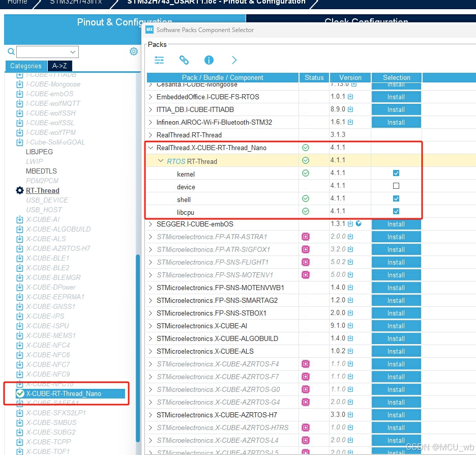
Task: Click the Pack / Bundle / Component header
Action: [223, 77]
